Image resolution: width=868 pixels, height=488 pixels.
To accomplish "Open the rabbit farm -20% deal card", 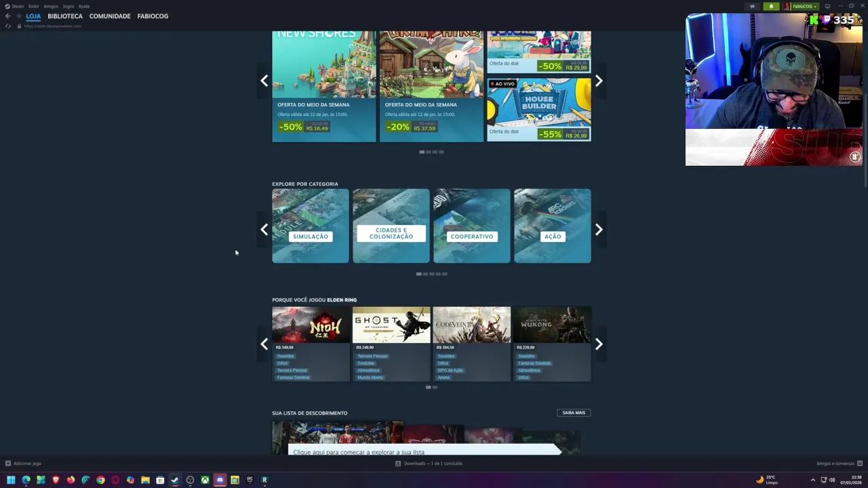I will [432, 86].
